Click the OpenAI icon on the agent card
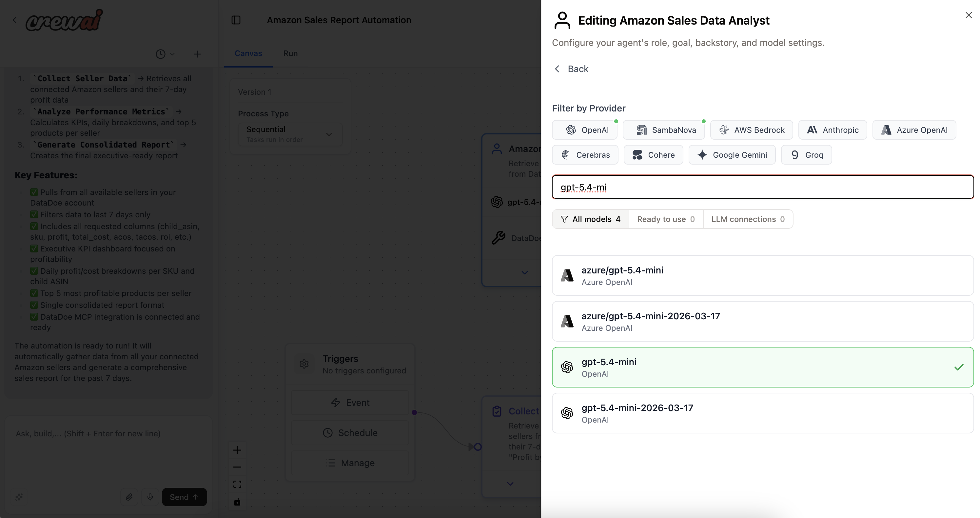Image resolution: width=980 pixels, height=518 pixels. 497,202
